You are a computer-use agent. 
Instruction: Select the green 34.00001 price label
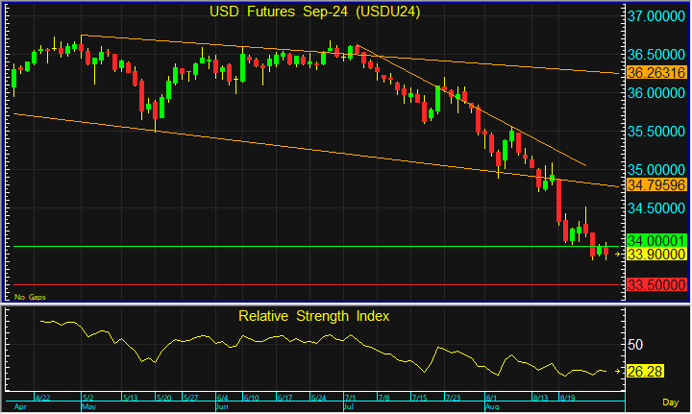(x=655, y=241)
